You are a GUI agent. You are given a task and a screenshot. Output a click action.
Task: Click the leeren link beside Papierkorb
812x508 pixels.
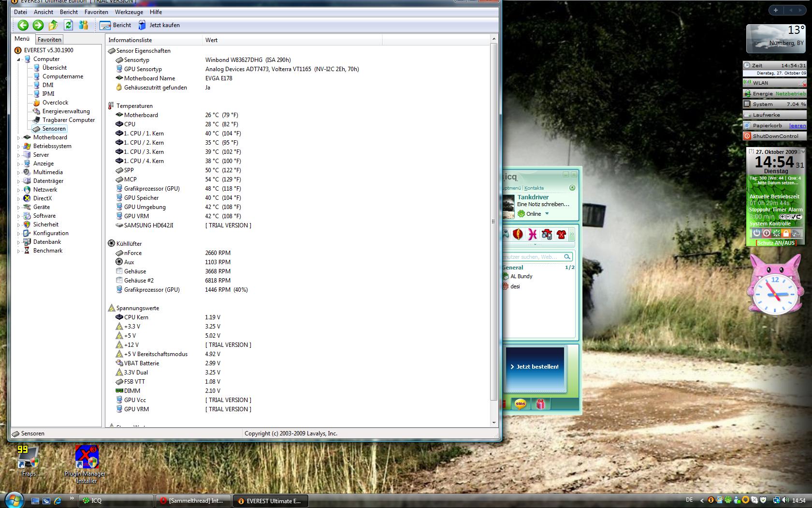pos(797,125)
